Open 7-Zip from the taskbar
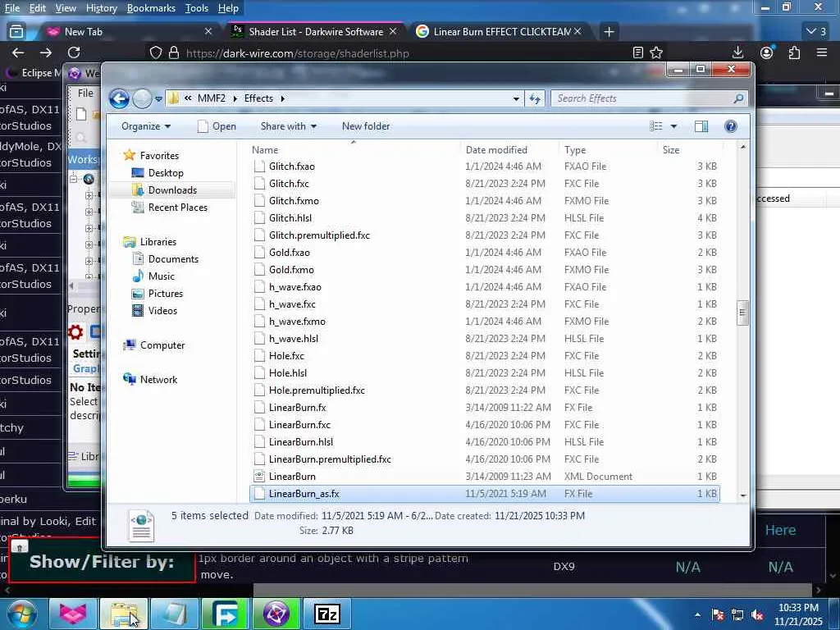The width and height of the screenshot is (840, 630). (327, 614)
